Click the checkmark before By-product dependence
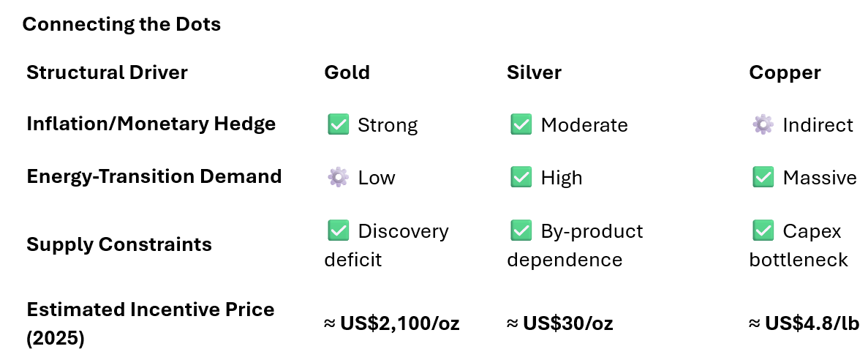The height and width of the screenshot is (349, 868). [521, 230]
